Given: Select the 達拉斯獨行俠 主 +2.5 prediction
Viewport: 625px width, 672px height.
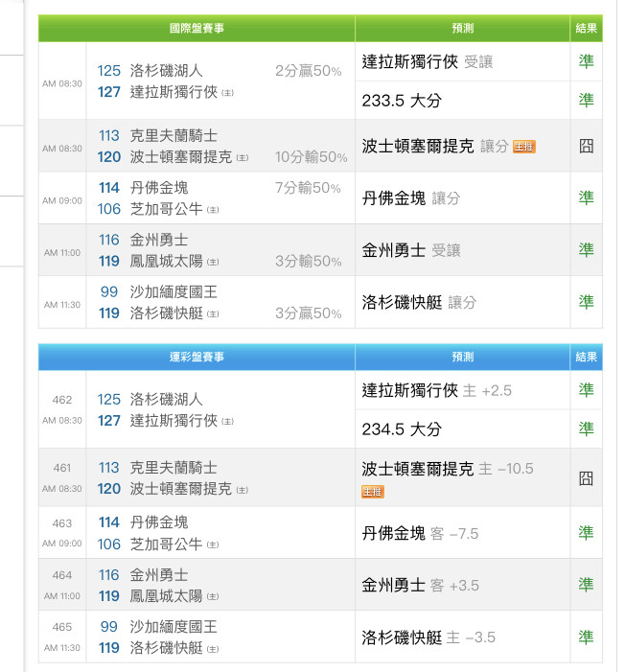Looking at the screenshot, I should tap(437, 390).
